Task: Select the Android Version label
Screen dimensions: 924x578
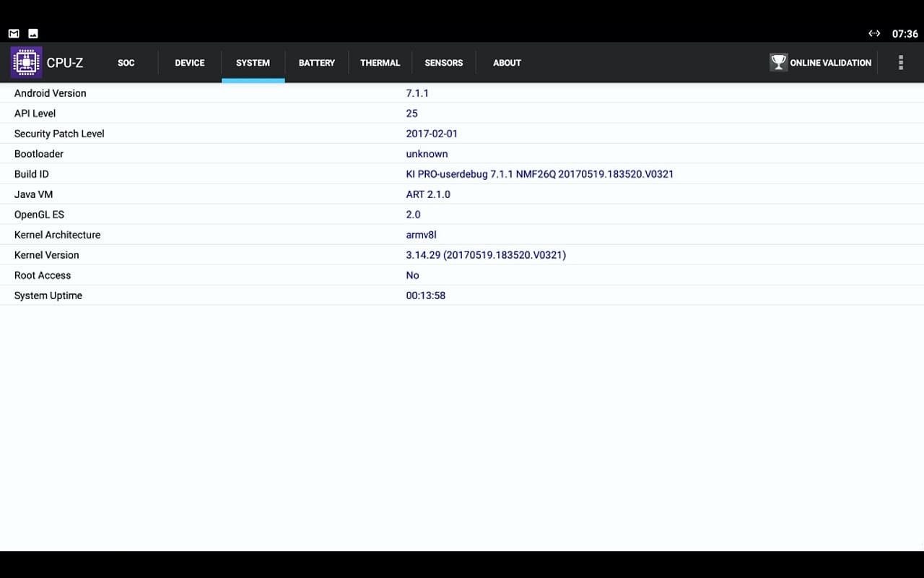Action: (x=51, y=93)
